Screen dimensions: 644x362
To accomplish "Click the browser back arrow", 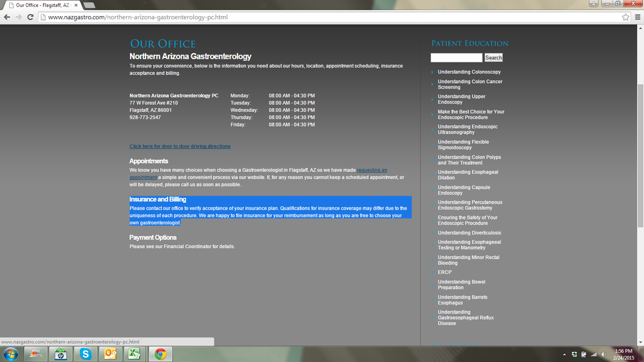I will pyautogui.click(x=7, y=17).
